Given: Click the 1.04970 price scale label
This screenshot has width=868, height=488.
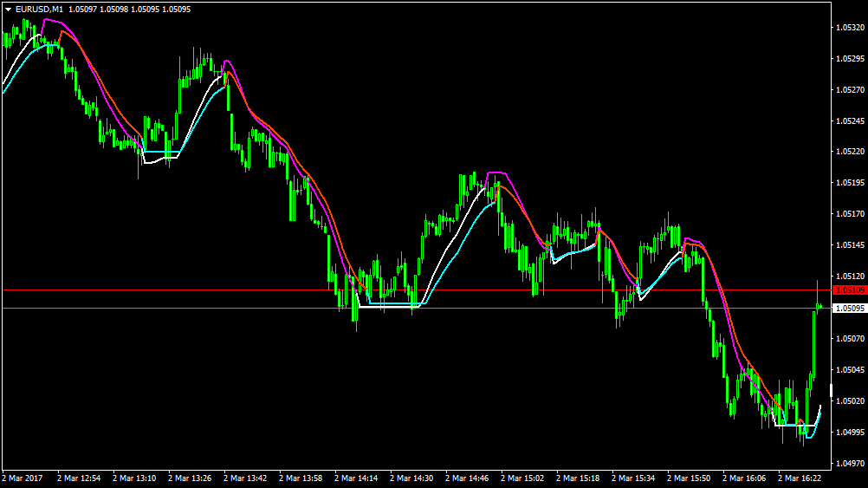Looking at the screenshot, I should 851,463.
